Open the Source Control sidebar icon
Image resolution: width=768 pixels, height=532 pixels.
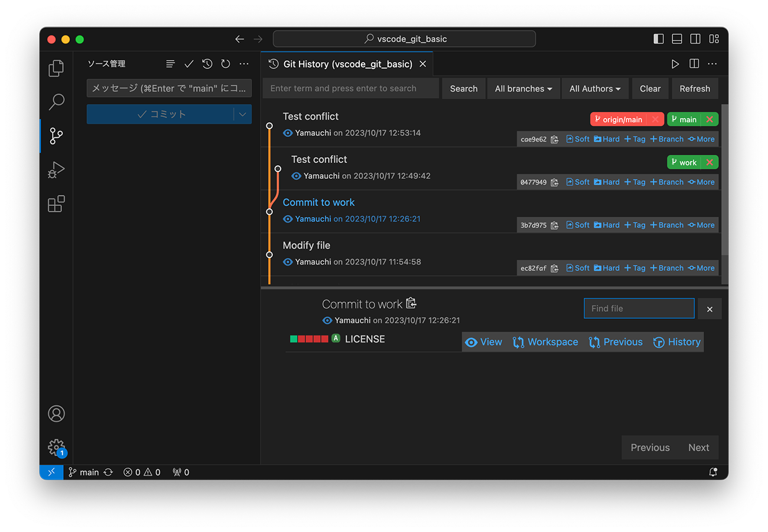click(x=56, y=135)
